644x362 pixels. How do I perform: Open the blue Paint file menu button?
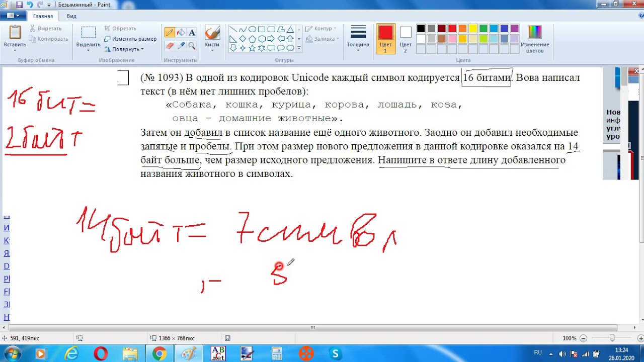pyautogui.click(x=13, y=16)
